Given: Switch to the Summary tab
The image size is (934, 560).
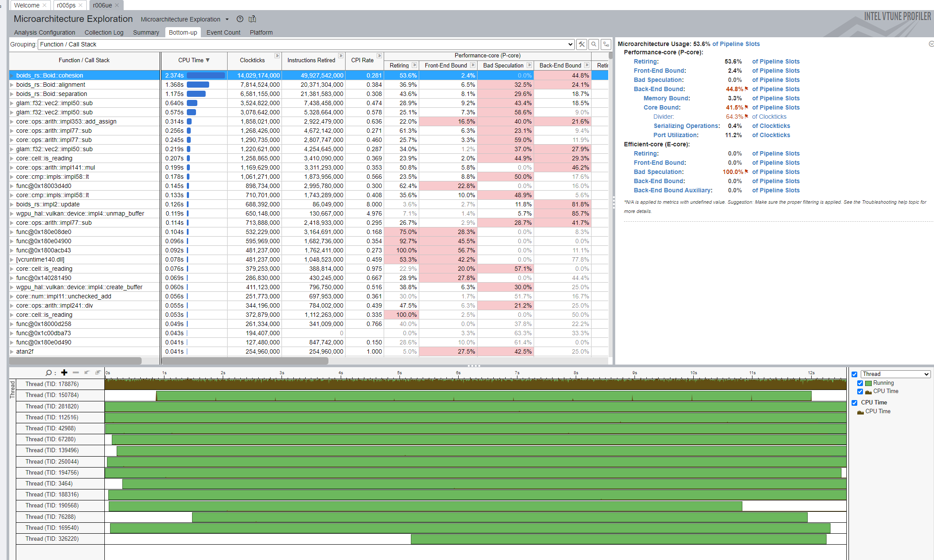Looking at the screenshot, I should click(146, 32).
